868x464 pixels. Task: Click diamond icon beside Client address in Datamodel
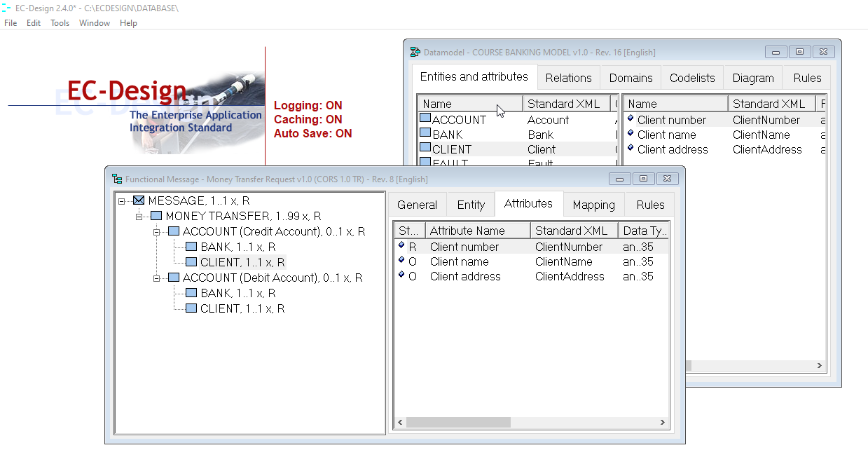click(631, 149)
